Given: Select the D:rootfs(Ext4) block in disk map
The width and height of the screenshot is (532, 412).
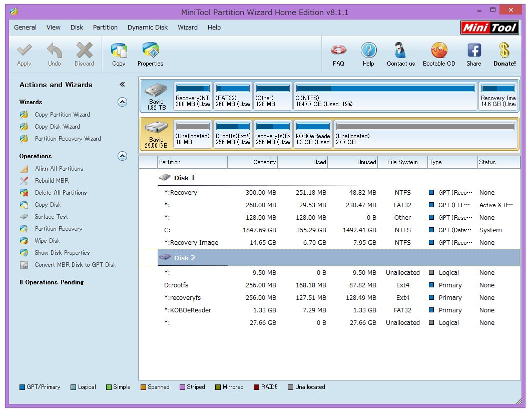Looking at the screenshot, I should 233,134.
